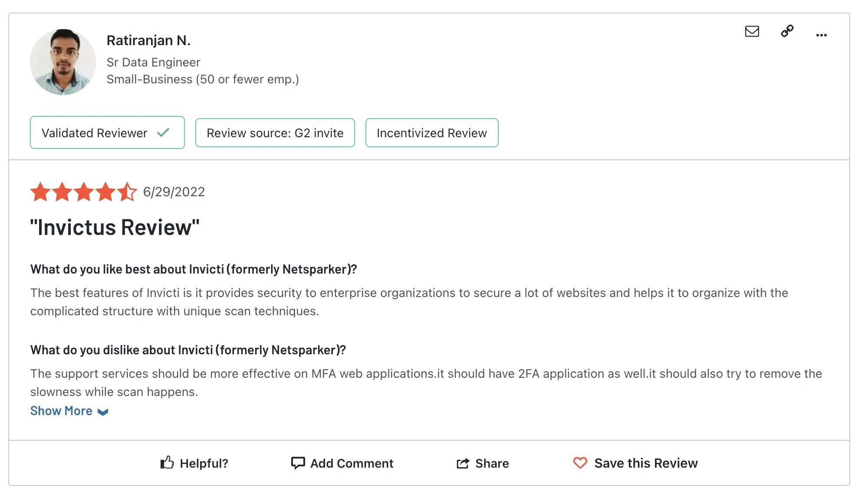Click the Sr Data Engineer job title
The image size is (868, 495).
click(x=154, y=63)
